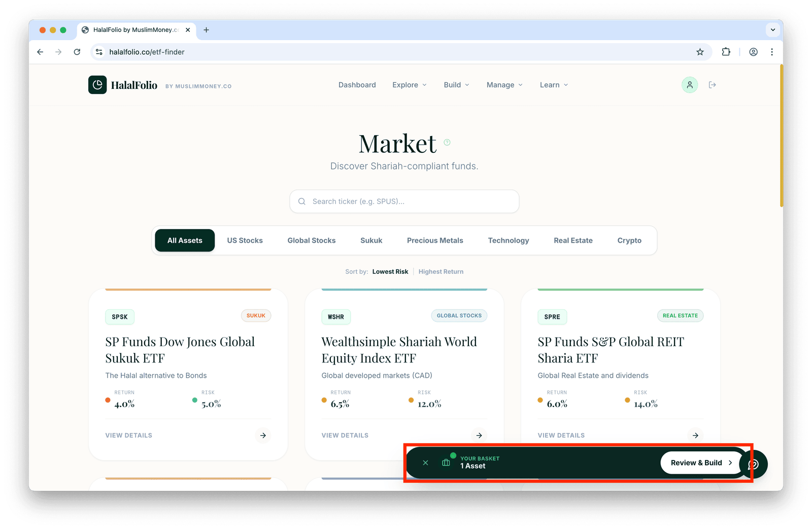Expand the Manage menu
The width and height of the screenshot is (812, 529).
(x=504, y=85)
